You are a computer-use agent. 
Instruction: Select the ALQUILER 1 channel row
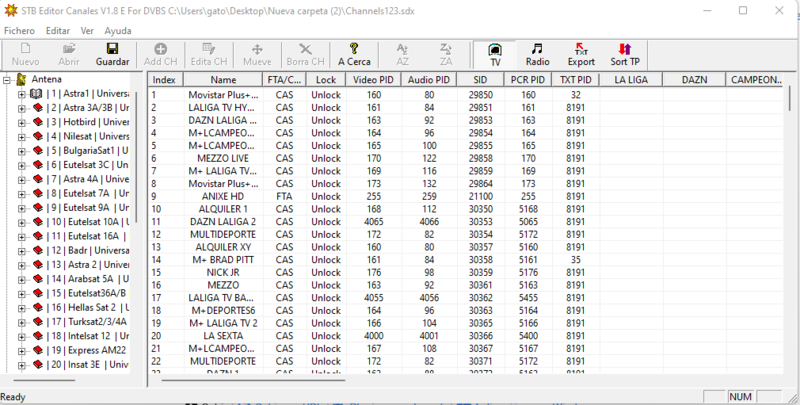pos(466,209)
